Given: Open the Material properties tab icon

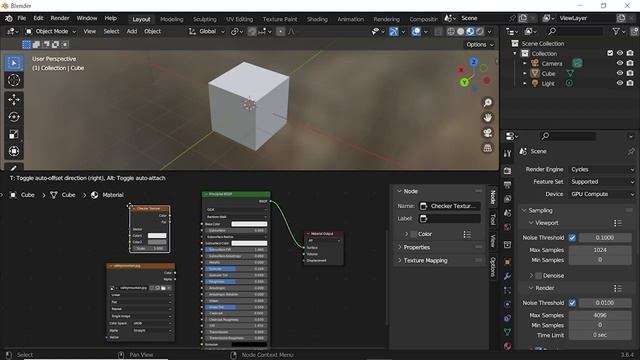Looking at the screenshot, I should 507,346.
